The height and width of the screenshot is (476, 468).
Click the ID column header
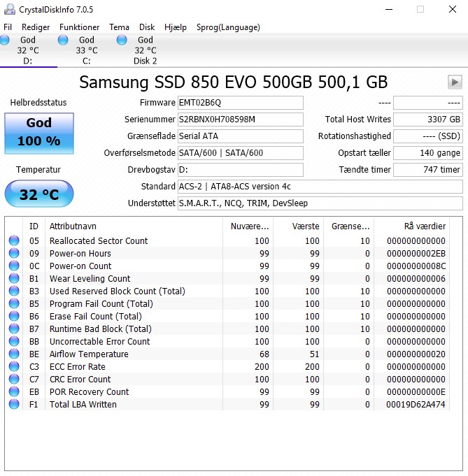pyautogui.click(x=34, y=226)
